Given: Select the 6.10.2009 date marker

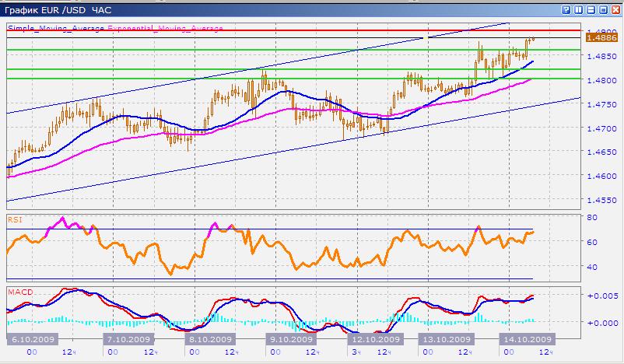Looking at the screenshot, I should pos(29,340).
